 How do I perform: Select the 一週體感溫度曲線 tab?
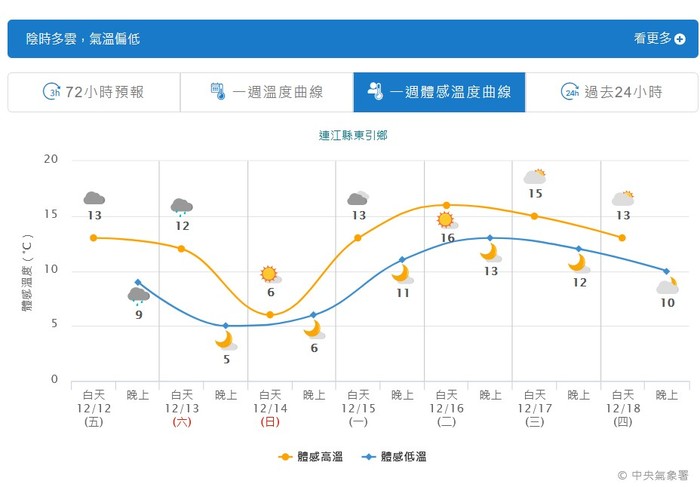point(439,92)
